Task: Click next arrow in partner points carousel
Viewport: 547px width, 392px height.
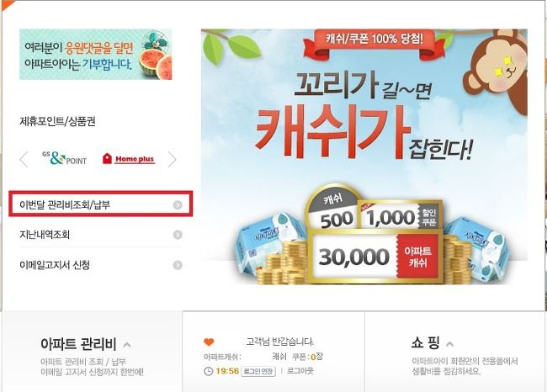Action: tap(172, 159)
